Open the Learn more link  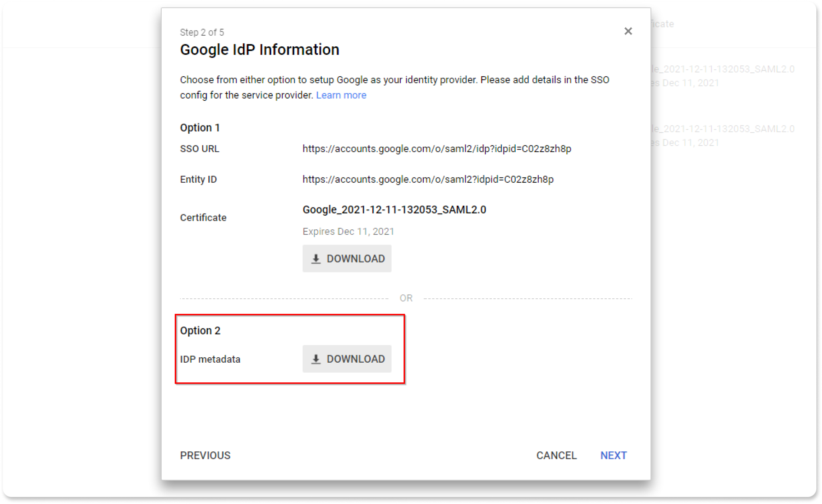tap(341, 95)
